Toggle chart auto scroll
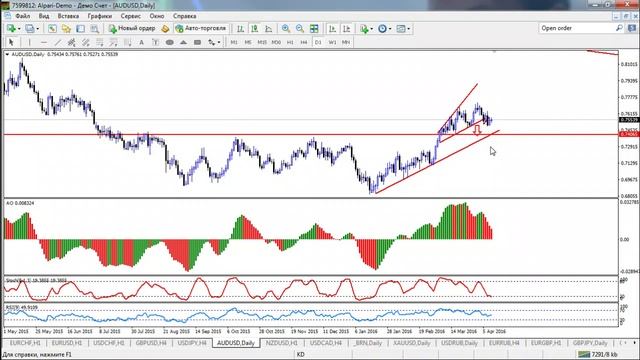 [333, 29]
